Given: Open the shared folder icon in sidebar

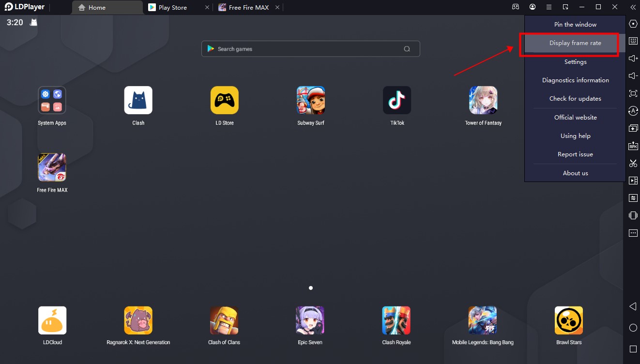Looking at the screenshot, I should click(x=633, y=198).
